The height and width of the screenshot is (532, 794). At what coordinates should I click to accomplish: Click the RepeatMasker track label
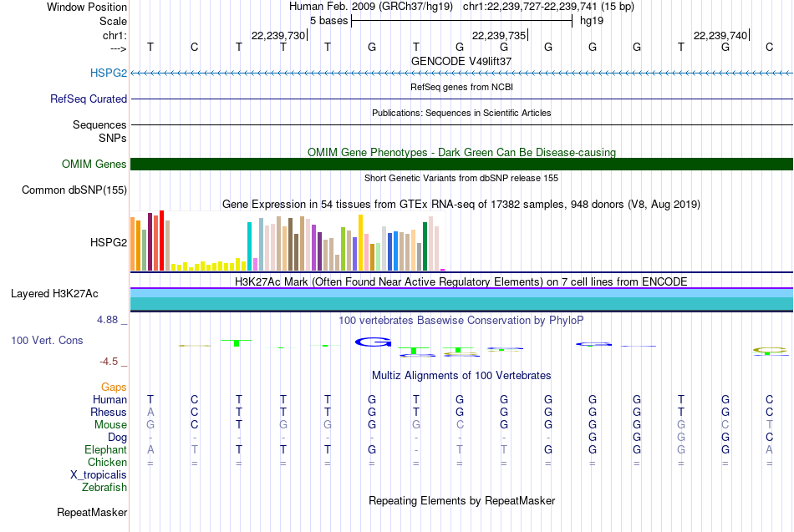pos(92,512)
